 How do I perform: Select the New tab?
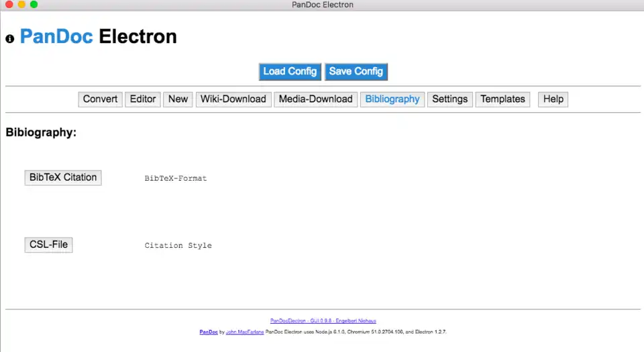[x=178, y=99]
